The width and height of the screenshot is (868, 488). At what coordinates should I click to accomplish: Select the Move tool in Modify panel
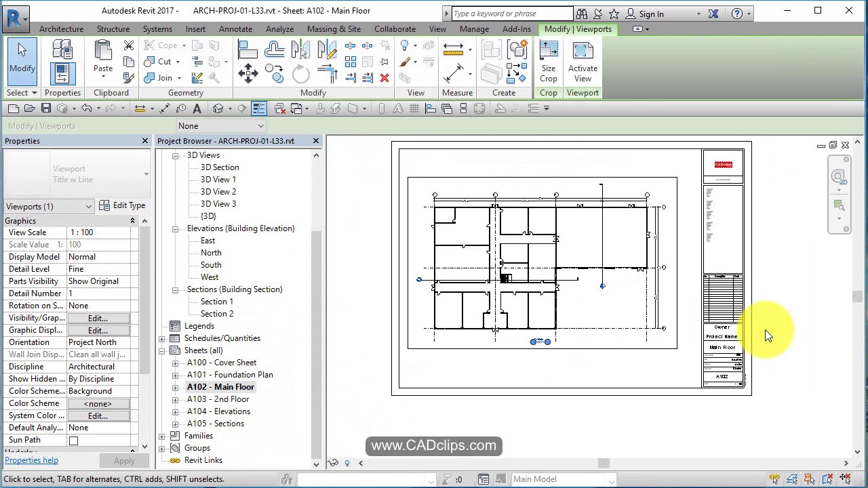click(248, 73)
